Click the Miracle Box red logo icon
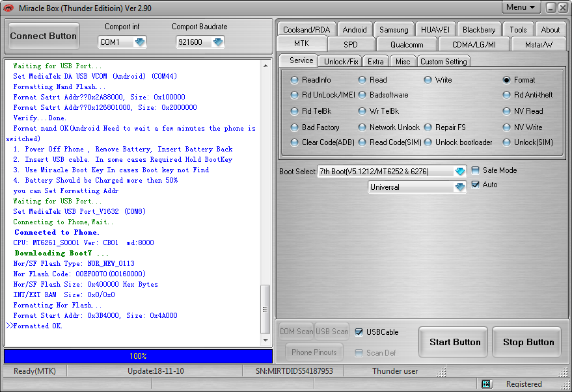The image size is (572, 392). [8, 8]
